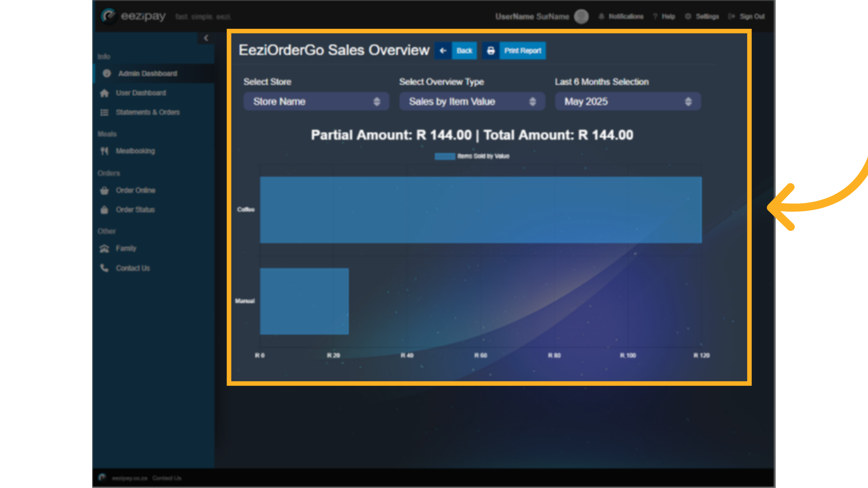Open Statements & Orders
Screen dimensions: 868x488
[147, 112]
